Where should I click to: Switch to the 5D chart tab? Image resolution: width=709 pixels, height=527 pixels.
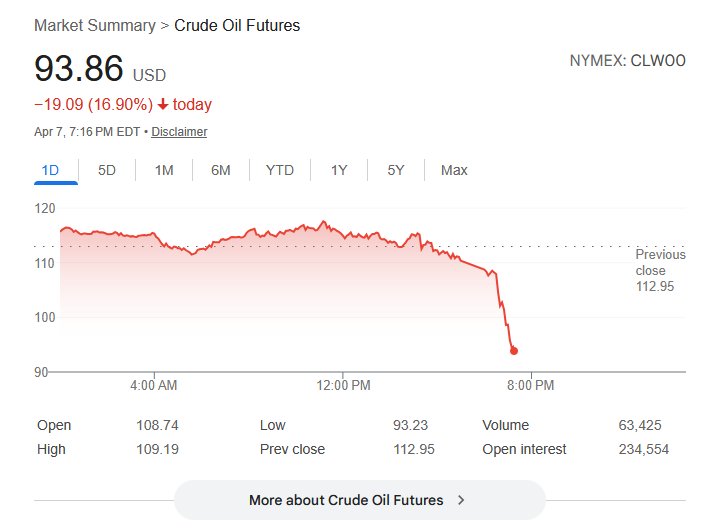pyautogui.click(x=107, y=170)
